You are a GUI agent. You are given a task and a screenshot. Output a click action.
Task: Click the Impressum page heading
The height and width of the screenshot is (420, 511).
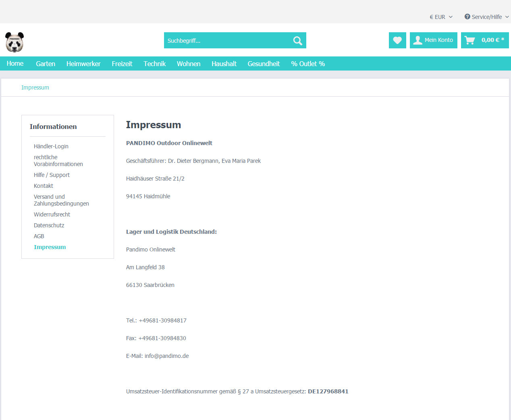154,125
